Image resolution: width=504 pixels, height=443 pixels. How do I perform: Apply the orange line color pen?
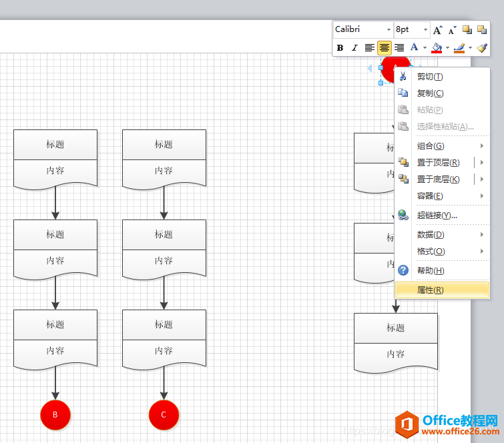tap(459, 48)
